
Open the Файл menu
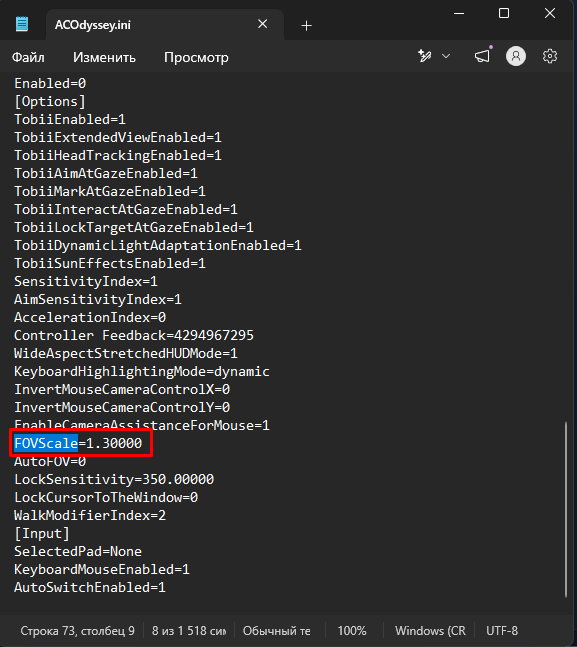point(28,57)
